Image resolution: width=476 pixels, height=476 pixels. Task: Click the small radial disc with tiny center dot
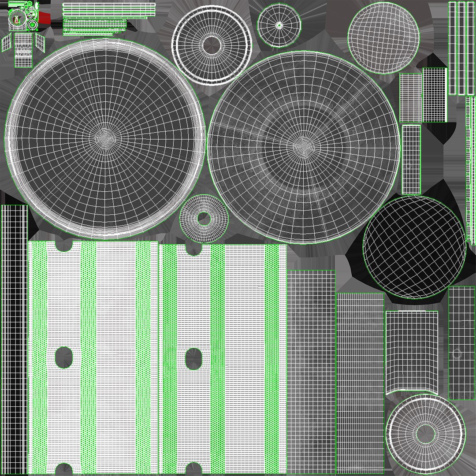[279, 25]
